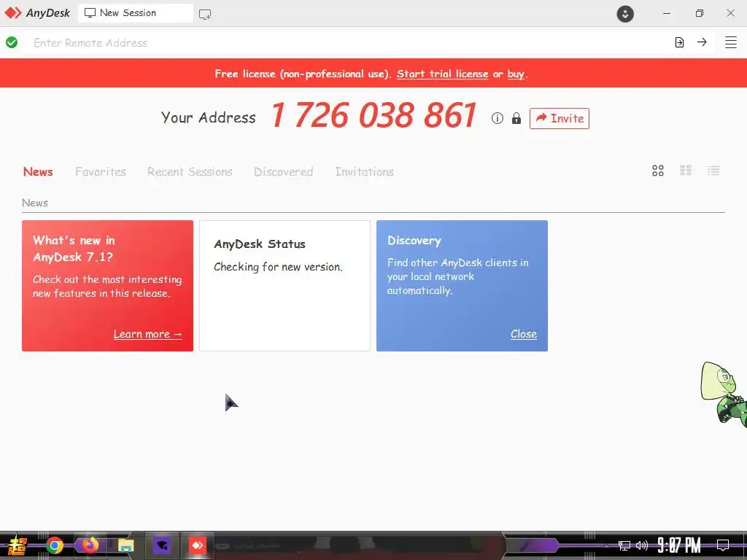This screenshot has width=747, height=560.
Task: Open File Explorer from the taskbar
Action: (125, 545)
